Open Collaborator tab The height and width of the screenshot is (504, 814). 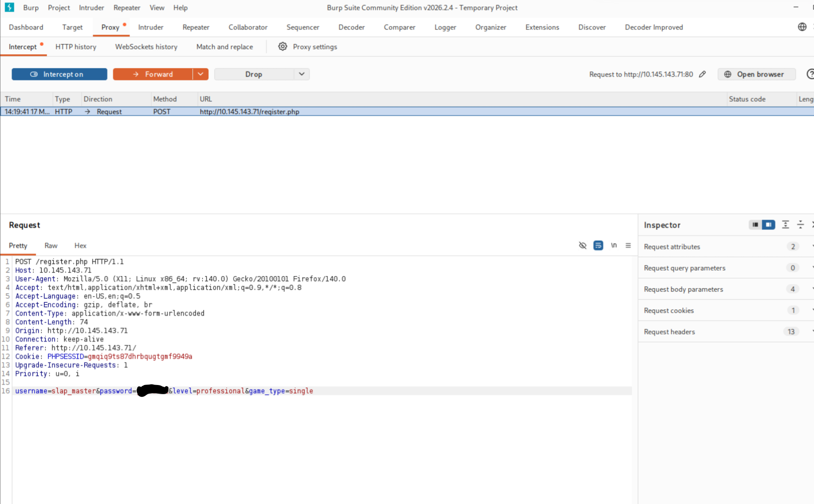(248, 27)
